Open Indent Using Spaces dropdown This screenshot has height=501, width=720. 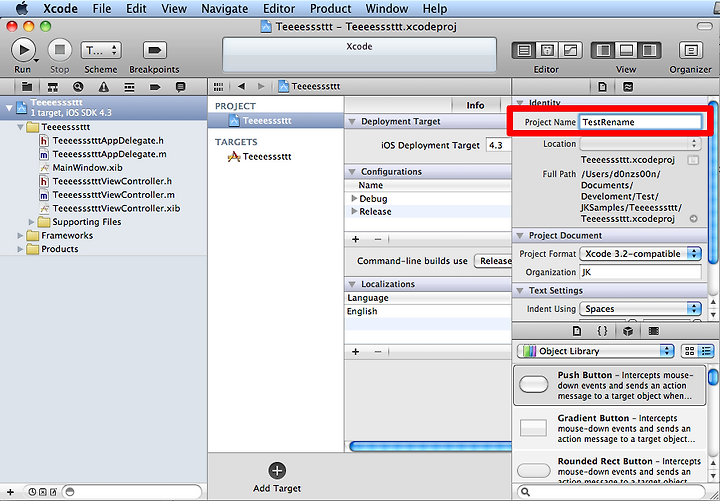pyautogui.click(x=641, y=309)
